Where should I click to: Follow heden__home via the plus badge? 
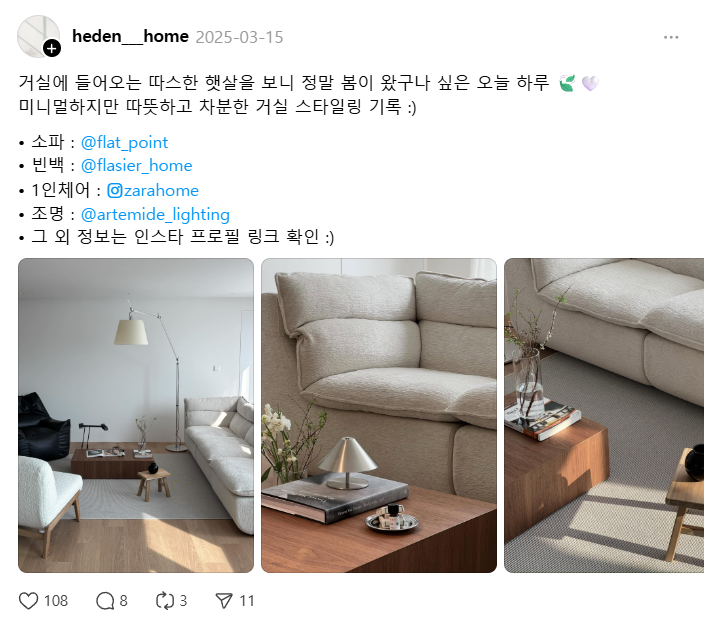[52, 48]
